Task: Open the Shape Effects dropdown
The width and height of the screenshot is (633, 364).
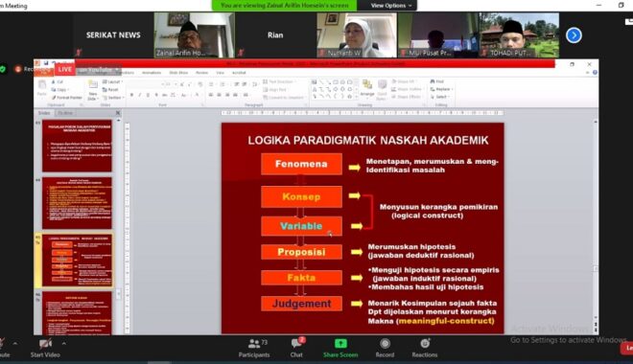Action: (407, 97)
